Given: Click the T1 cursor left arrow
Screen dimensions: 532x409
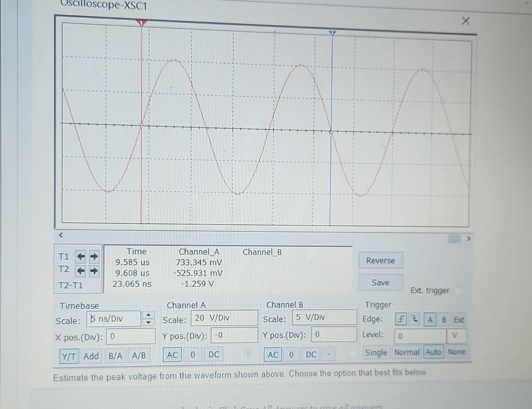Looking at the screenshot, I should tap(80, 257).
